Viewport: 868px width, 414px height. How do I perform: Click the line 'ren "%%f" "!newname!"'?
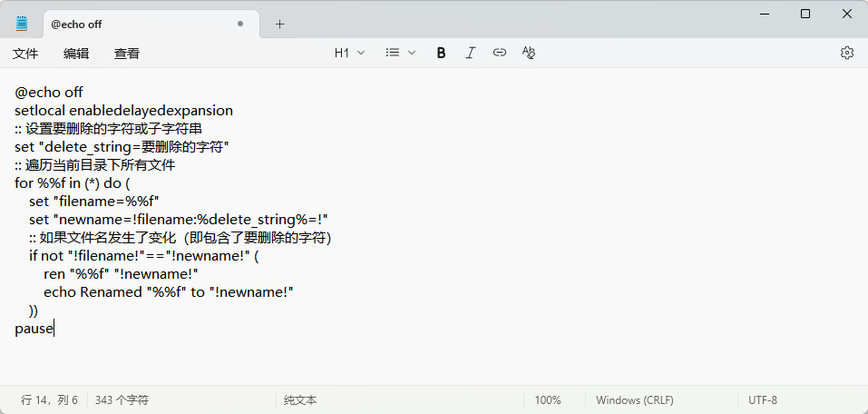(x=121, y=274)
